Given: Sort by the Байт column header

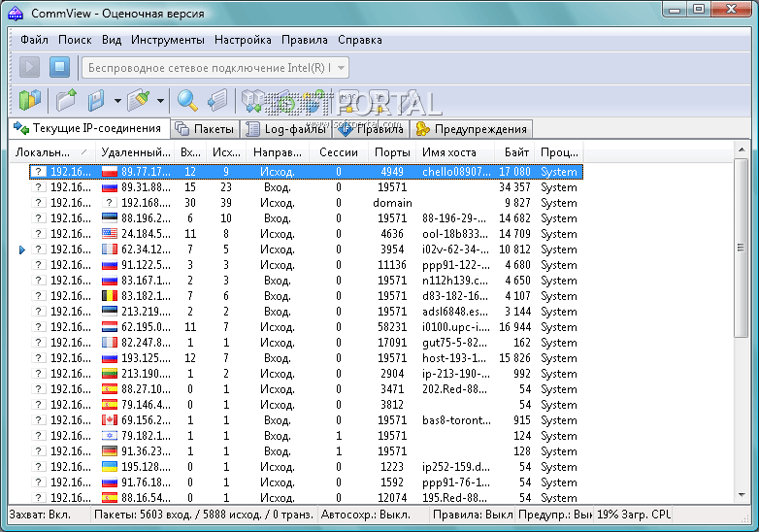Looking at the screenshot, I should pos(516,152).
